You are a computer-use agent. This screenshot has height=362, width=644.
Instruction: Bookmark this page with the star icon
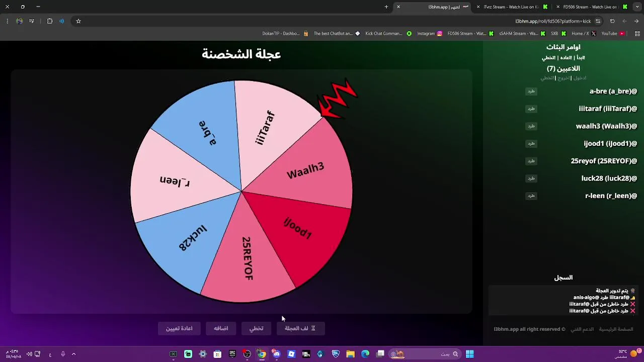click(78, 21)
